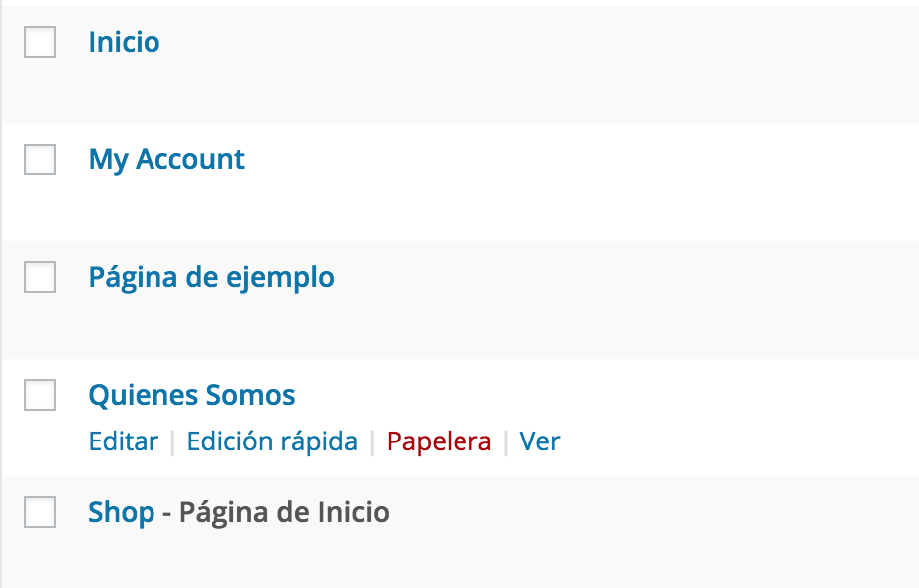Screen dimensions: 919x588
Task: Uncheck the checkbox beside My Account
Action: pyautogui.click(x=39, y=159)
